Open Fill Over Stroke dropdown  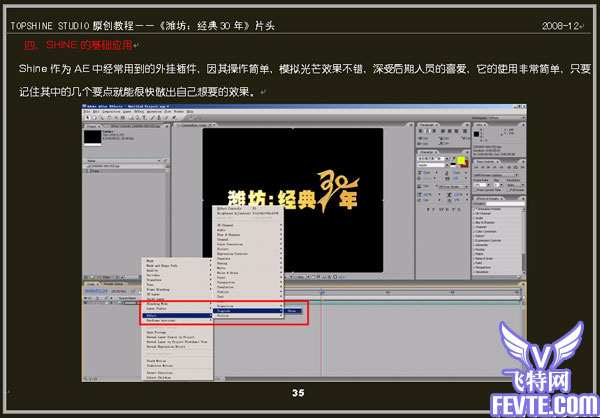453,187
